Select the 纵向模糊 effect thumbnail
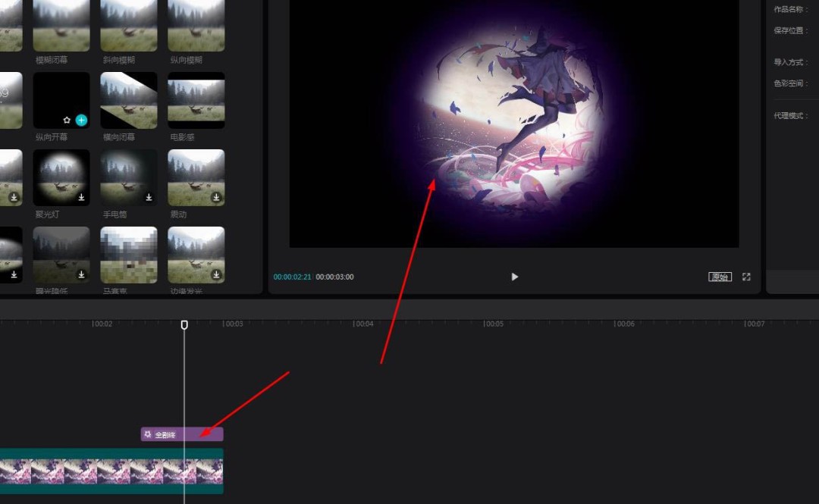This screenshot has width=819, height=504. [196, 27]
